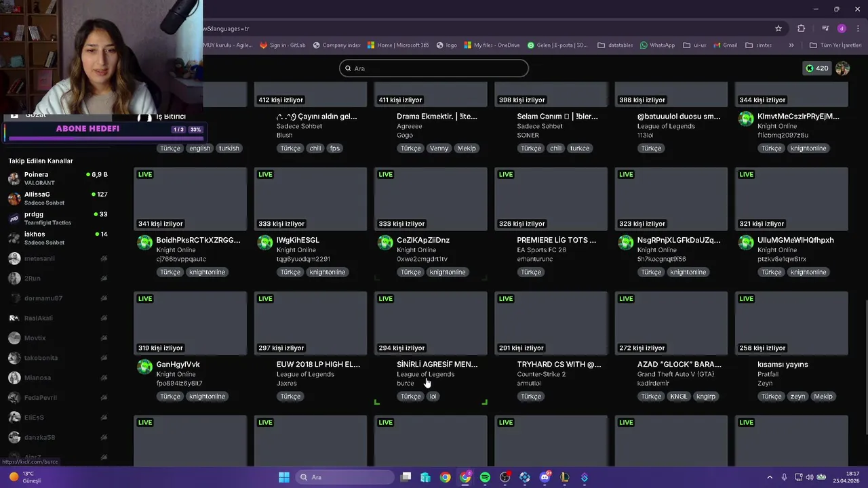868x488 pixels.
Task: Show hidden bookmarks with the double chevron
Action: pos(791,45)
